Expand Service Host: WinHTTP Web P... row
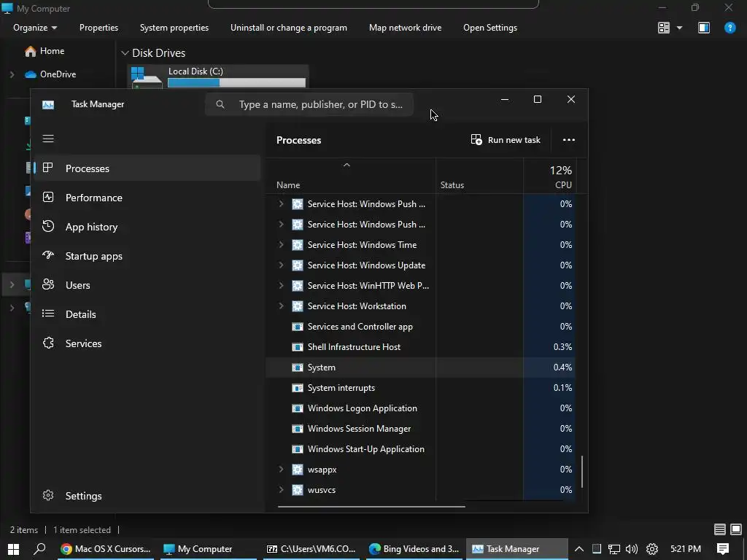The width and height of the screenshot is (747, 560). click(x=281, y=286)
